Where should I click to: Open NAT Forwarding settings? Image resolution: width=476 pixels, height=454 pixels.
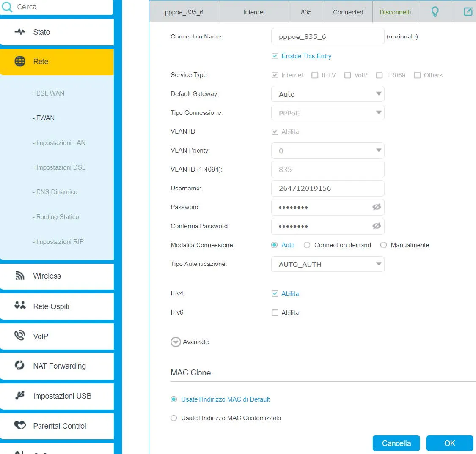[x=59, y=366]
